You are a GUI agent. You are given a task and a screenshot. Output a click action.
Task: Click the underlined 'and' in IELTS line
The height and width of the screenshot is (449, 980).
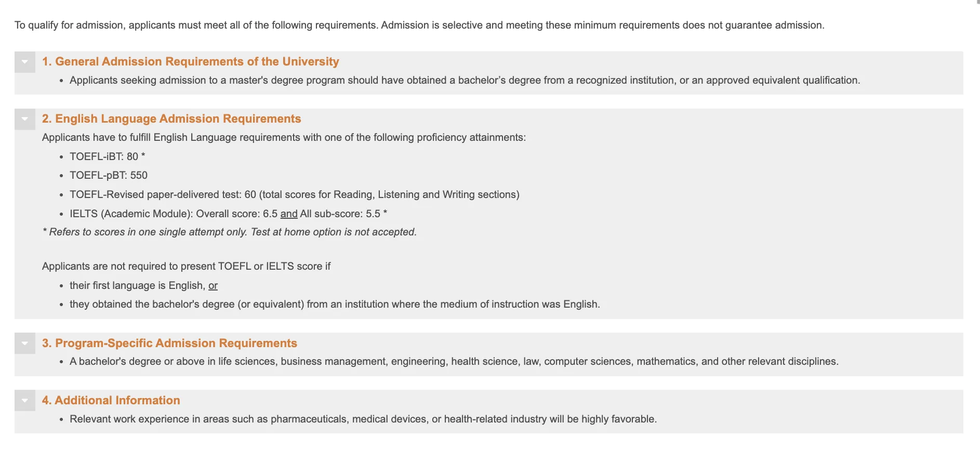(289, 214)
